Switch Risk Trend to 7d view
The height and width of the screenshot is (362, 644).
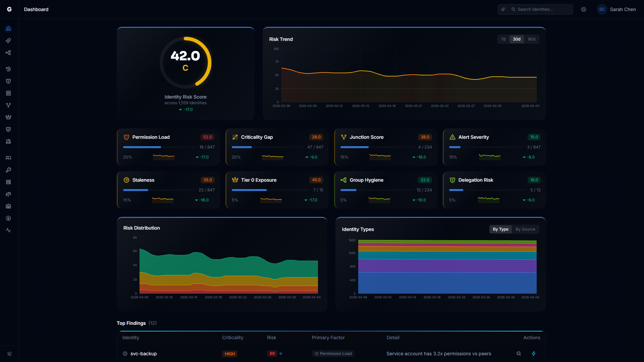[x=503, y=39]
